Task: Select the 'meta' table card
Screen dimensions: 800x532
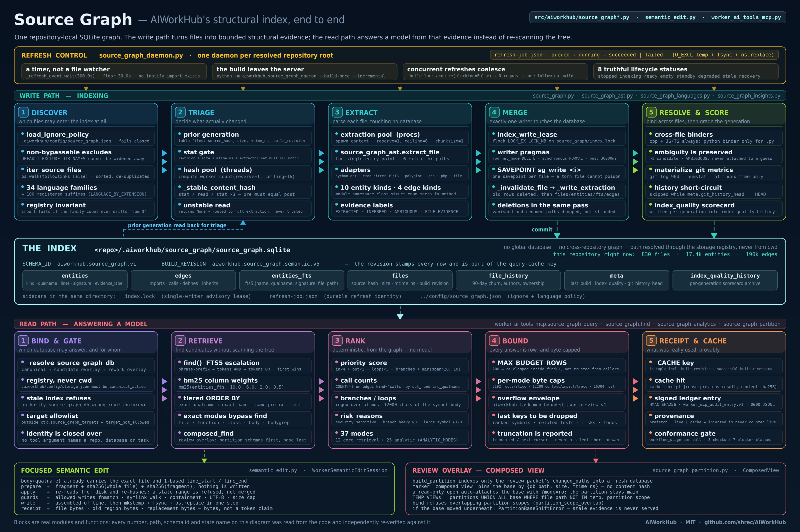Action: click(x=617, y=280)
